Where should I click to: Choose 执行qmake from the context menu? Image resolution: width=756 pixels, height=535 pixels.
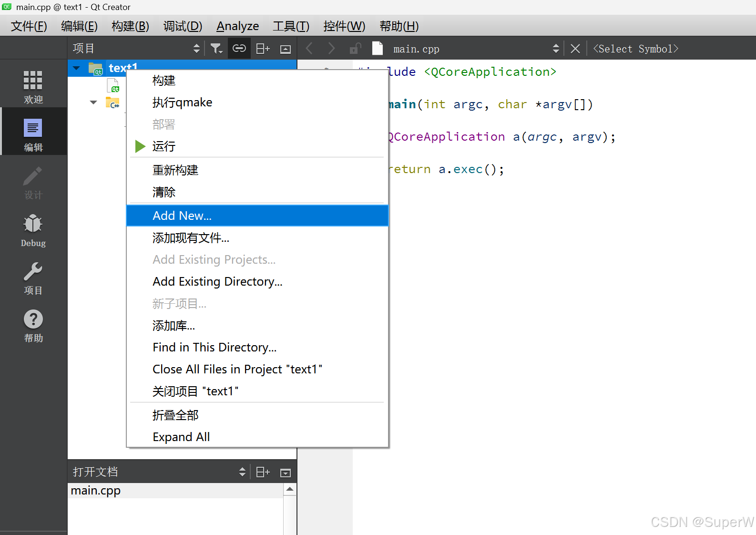257,103
